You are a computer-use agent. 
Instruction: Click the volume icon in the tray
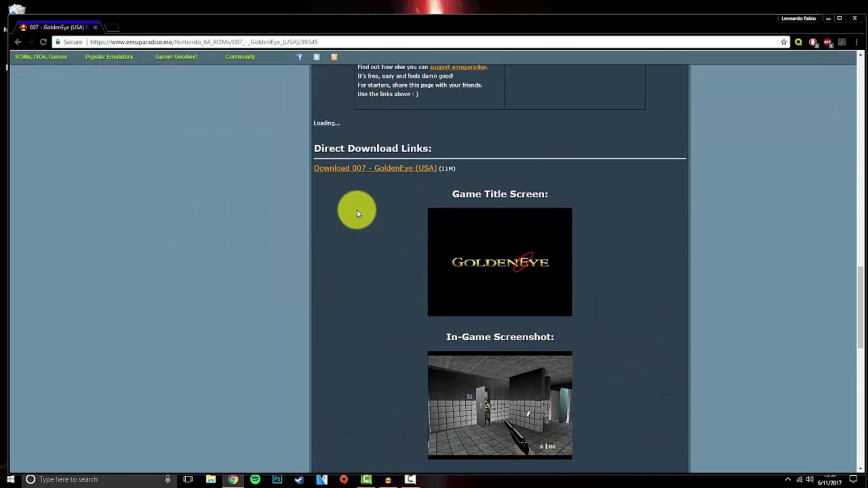(810, 479)
